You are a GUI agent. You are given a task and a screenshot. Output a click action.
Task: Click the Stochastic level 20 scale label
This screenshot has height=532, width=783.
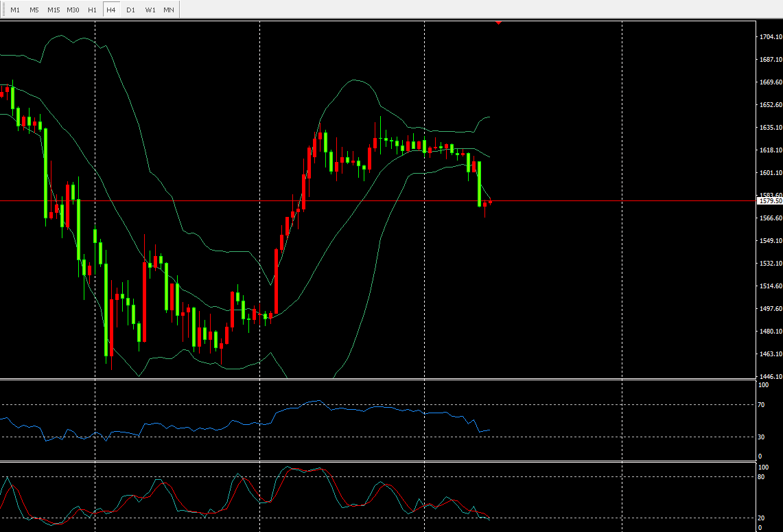(762, 518)
